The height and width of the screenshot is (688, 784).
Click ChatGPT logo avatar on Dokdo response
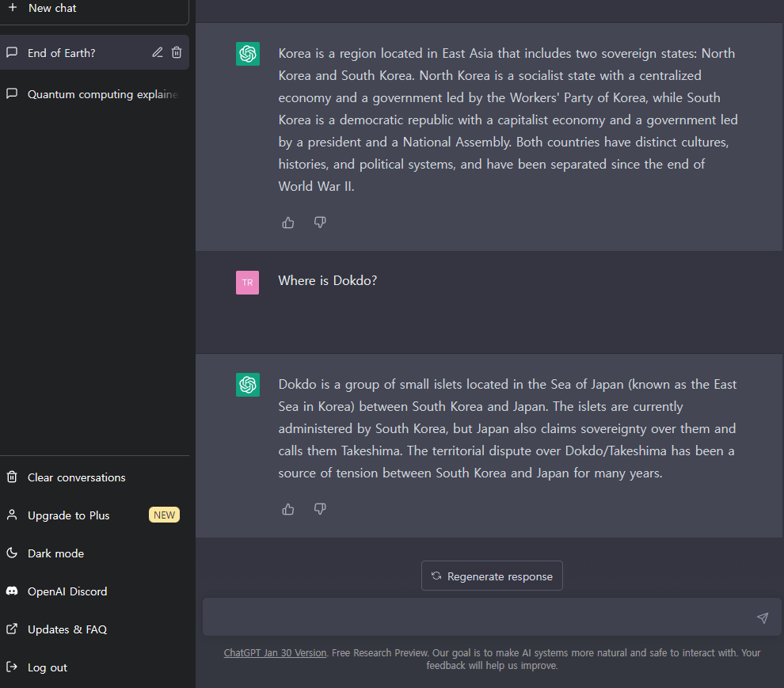pyautogui.click(x=248, y=385)
